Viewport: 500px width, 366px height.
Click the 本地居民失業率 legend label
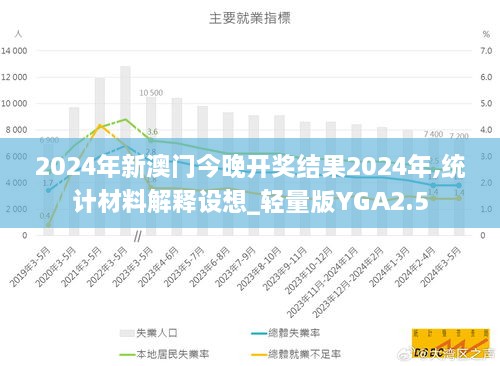pyautogui.click(x=173, y=354)
